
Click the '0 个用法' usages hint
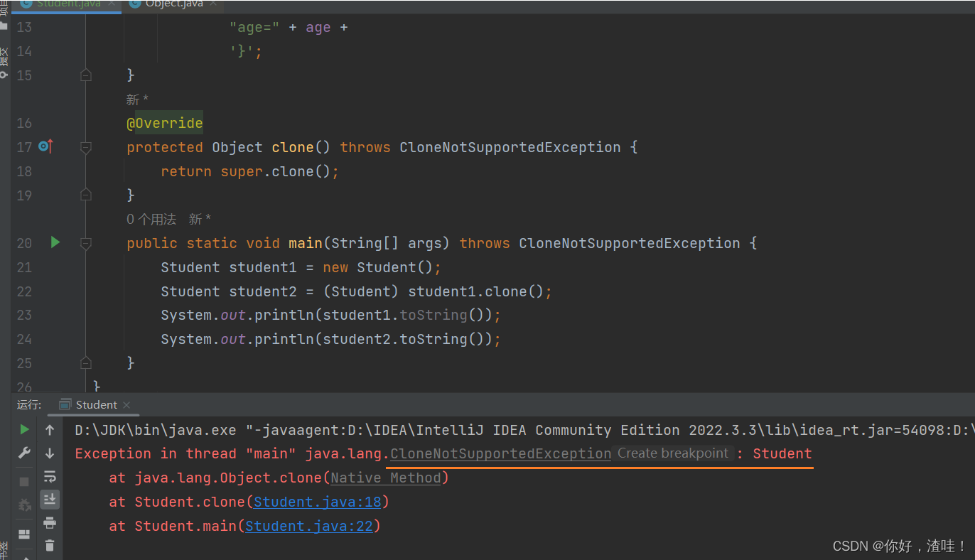pyautogui.click(x=151, y=220)
